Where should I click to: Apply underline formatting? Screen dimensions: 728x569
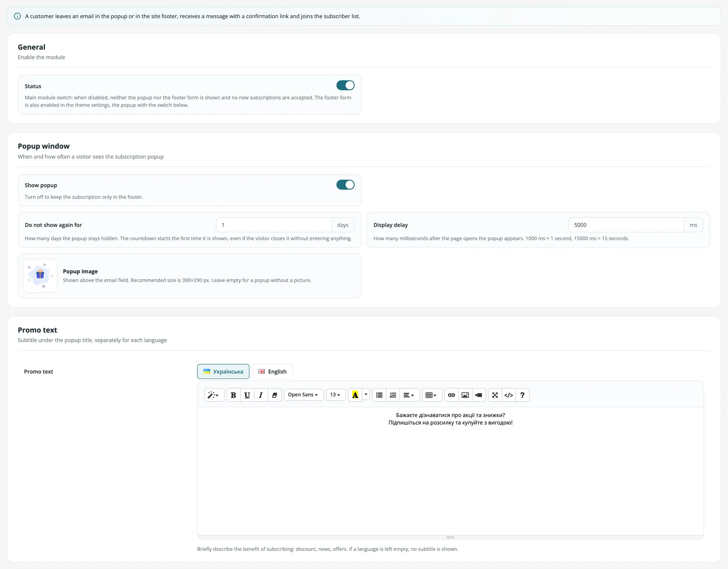tap(247, 395)
